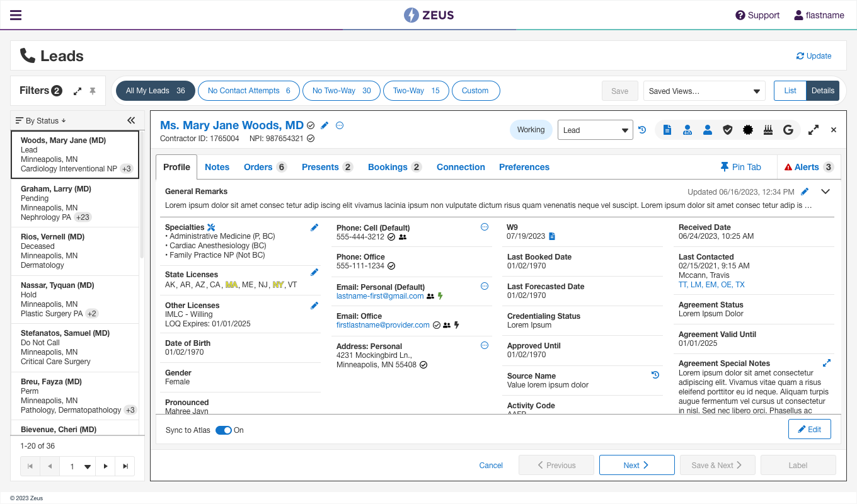This screenshot has width=857, height=504.
Task: Select the Two-Way filter chip
Action: click(416, 91)
